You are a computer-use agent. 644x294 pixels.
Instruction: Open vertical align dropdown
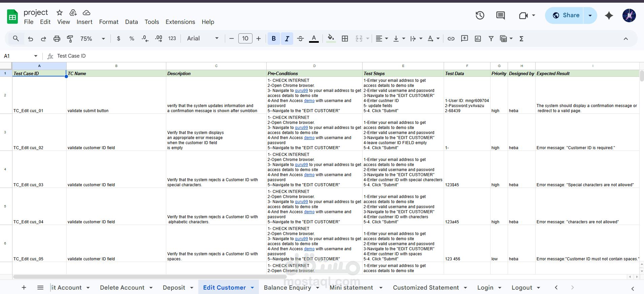399,39
